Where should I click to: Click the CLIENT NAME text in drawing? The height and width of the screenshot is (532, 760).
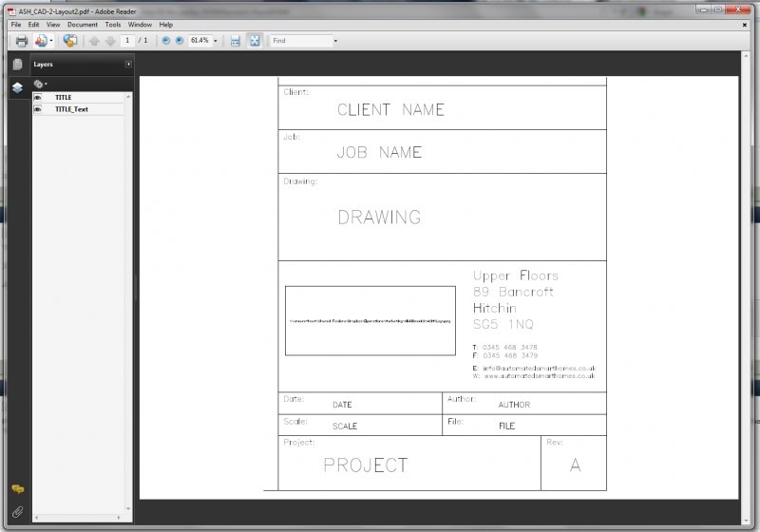390,110
